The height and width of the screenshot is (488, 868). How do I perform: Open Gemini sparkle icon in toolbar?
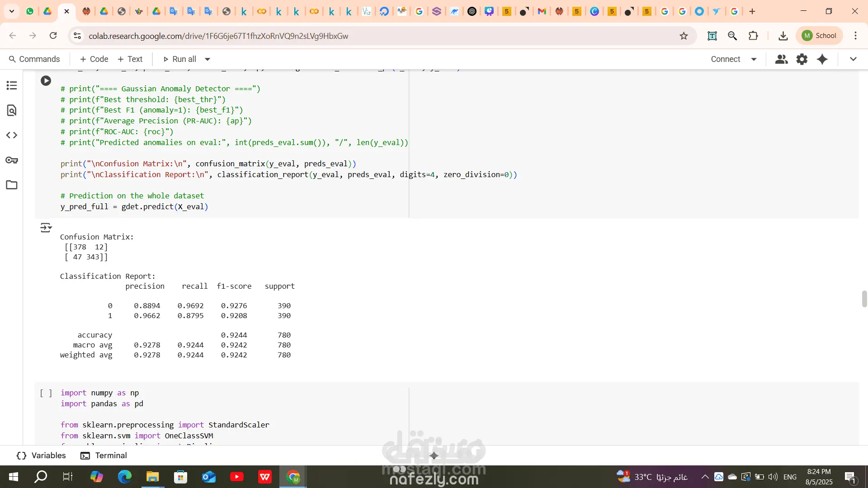click(822, 59)
